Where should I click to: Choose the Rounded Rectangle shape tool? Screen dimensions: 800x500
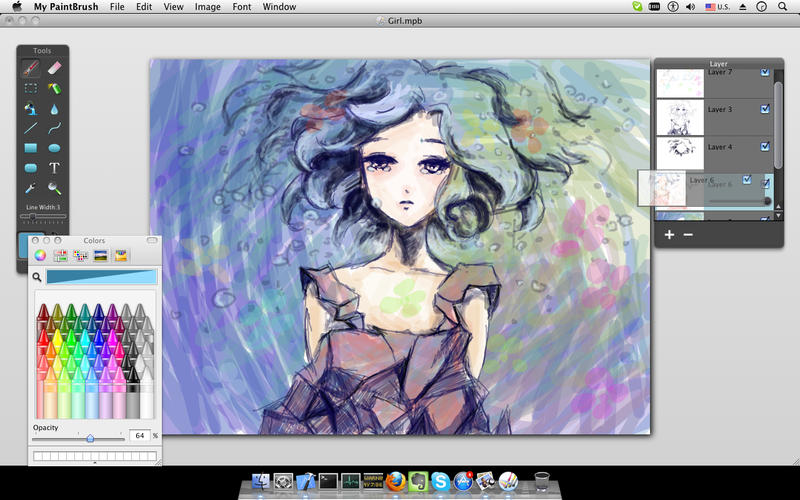[x=31, y=167]
